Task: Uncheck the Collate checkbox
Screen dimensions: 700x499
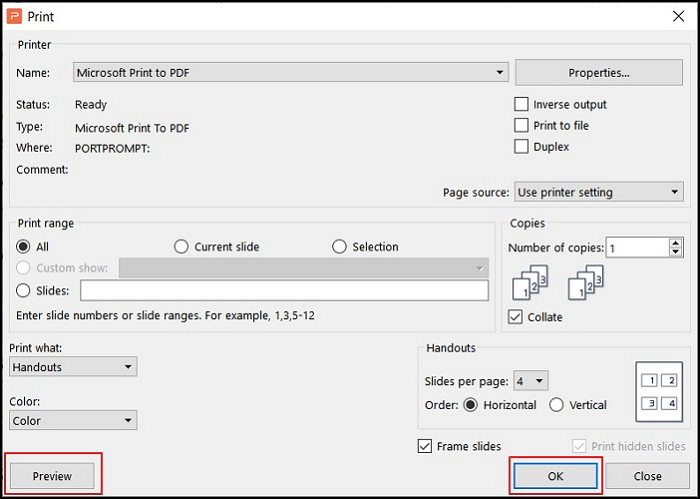Action: 516,317
